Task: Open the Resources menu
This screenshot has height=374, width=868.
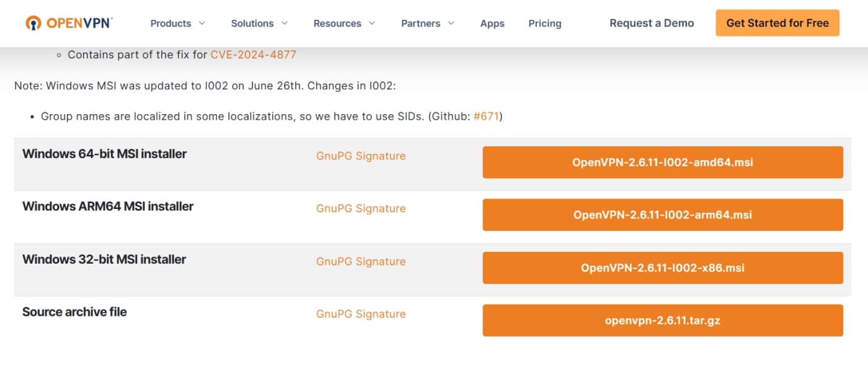Action: 337,24
